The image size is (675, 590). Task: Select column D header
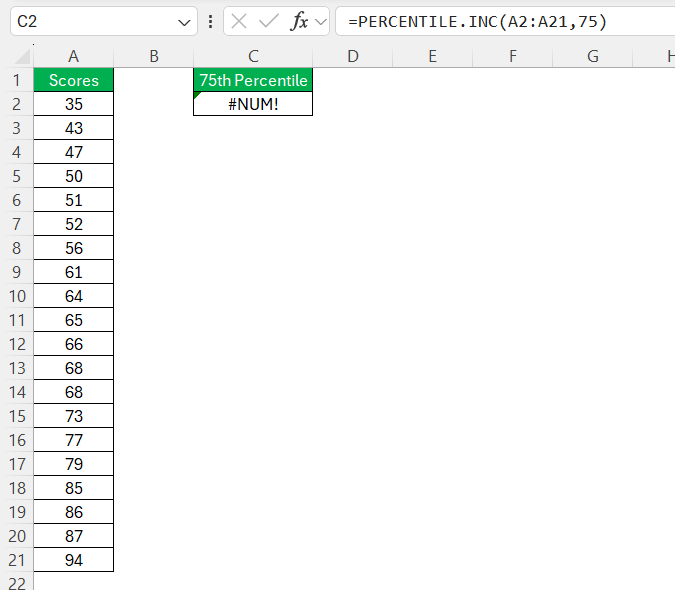353,56
